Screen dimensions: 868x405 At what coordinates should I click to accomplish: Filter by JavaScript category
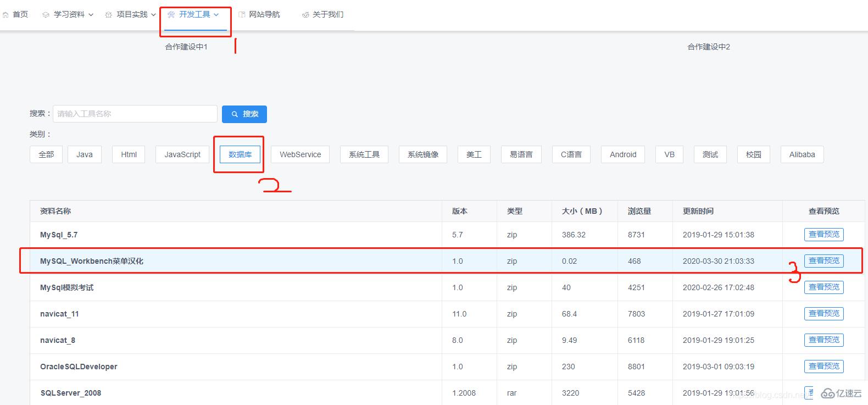[x=182, y=154]
